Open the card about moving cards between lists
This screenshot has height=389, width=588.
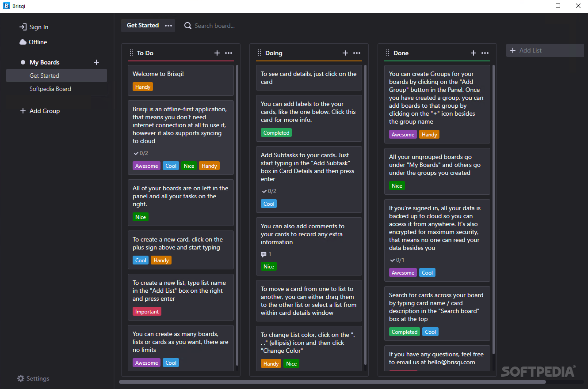tap(309, 301)
